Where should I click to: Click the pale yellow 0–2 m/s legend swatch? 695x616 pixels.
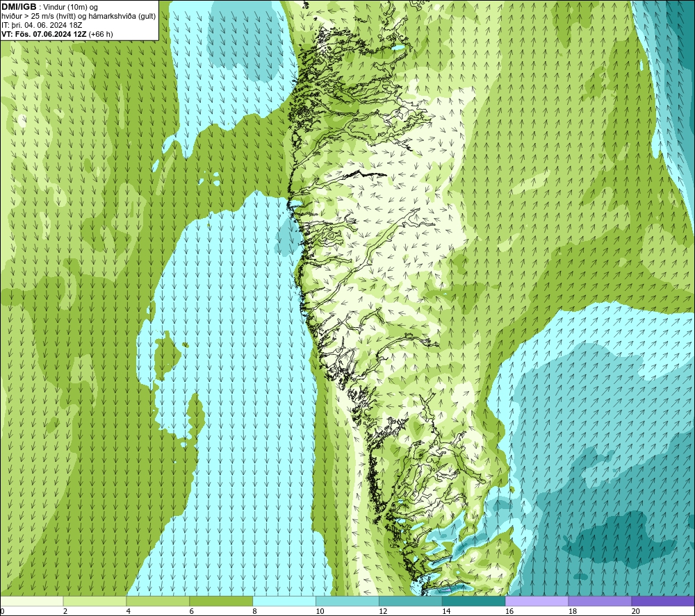tap(32, 601)
